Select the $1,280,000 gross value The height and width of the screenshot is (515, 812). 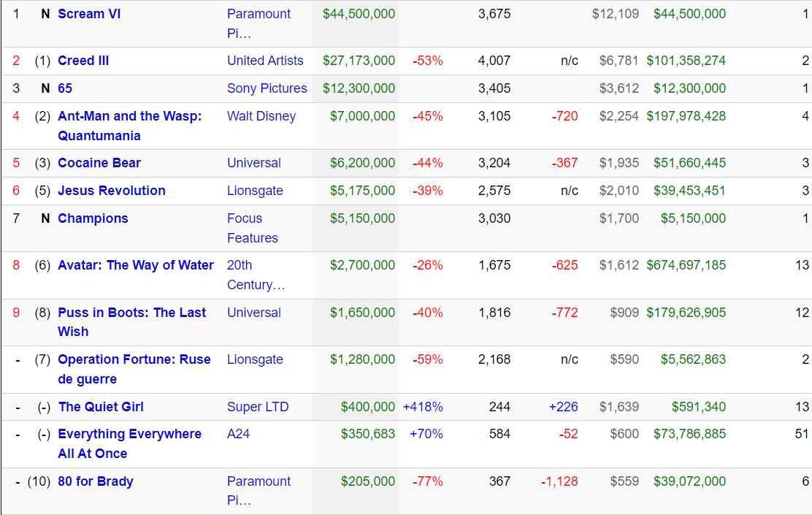click(362, 359)
